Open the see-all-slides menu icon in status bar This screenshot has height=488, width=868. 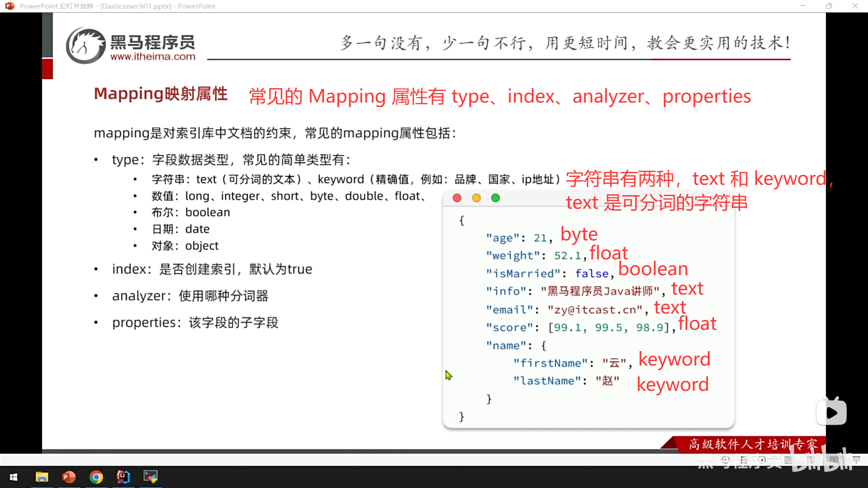coord(744,460)
